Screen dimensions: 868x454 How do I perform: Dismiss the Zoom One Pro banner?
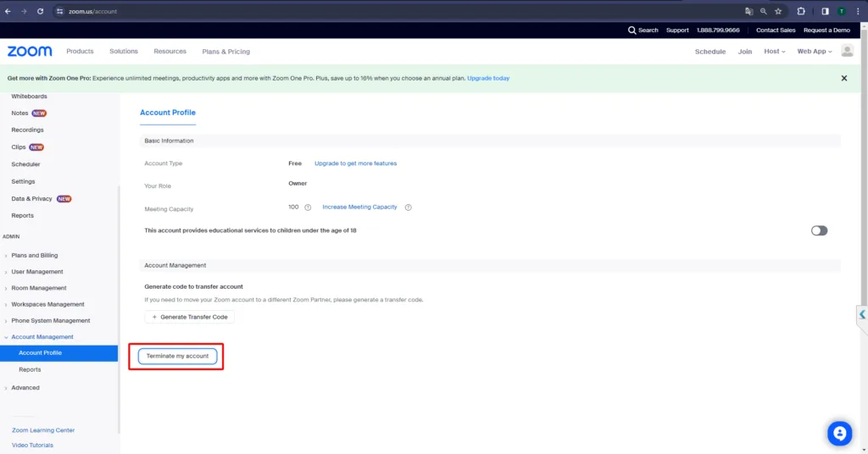click(843, 78)
